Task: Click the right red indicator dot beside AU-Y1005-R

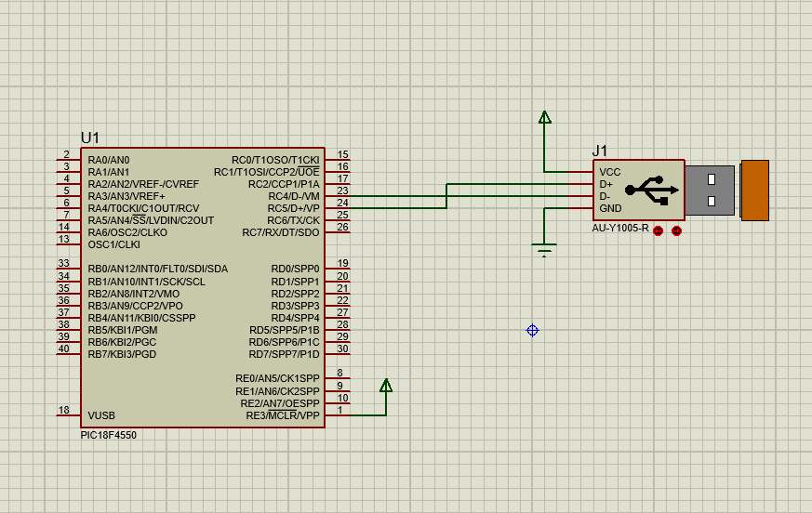Action: [676, 230]
